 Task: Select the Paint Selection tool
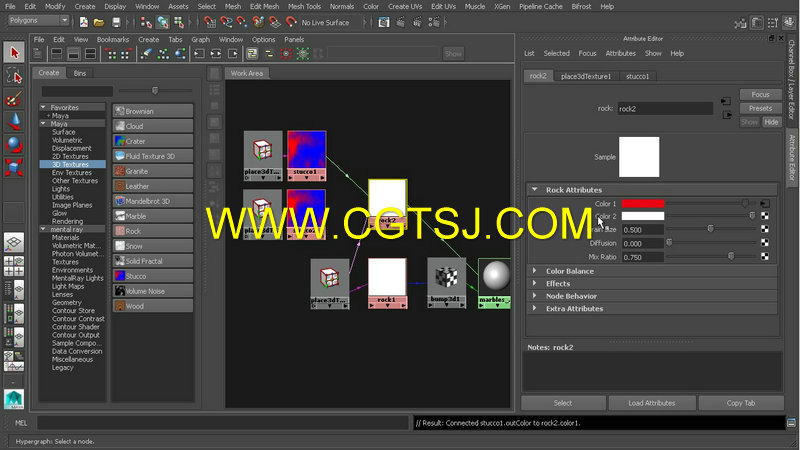(x=14, y=98)
